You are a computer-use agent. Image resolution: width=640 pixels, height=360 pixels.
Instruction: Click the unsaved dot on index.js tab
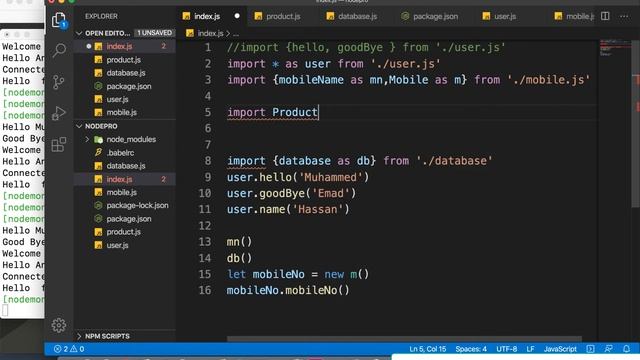(237, 16)
